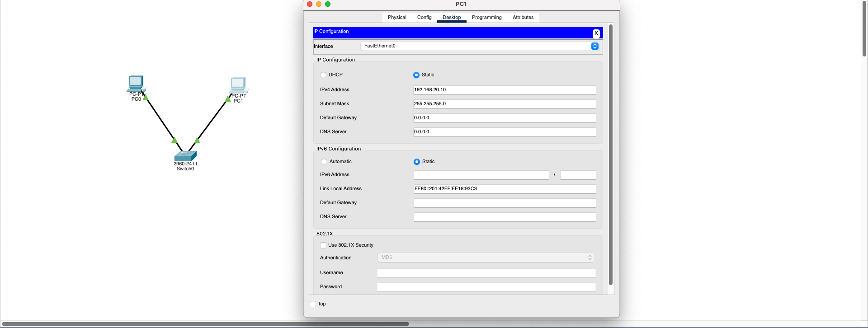Click the PC1 device label text

pos(238,101)
